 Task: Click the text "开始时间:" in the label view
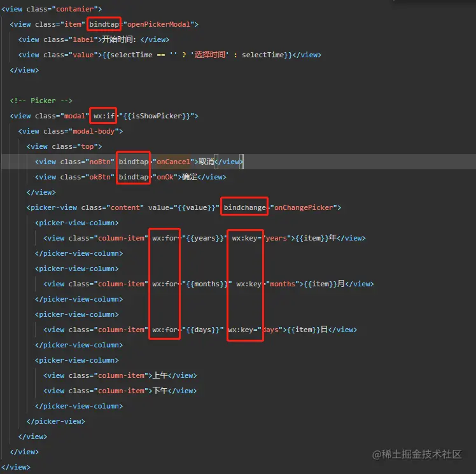(x=119, y=39)
